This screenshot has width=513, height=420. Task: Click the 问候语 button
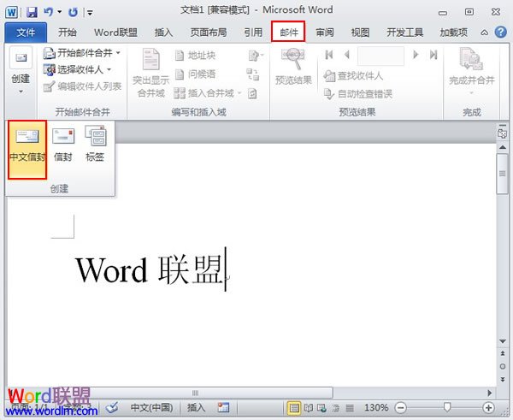[x=195, y=74]
